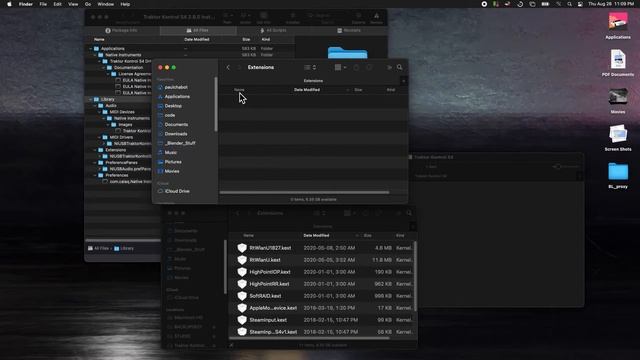Open the Movies stack on the desktop
The width and height of the screenshot is (640, 360).
[618, 100]
